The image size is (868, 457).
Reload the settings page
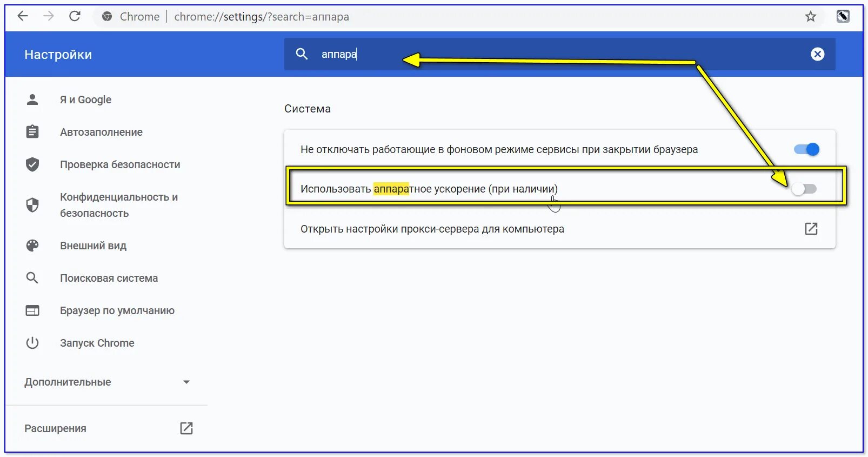pyautogui.click(x=75, y=16)
